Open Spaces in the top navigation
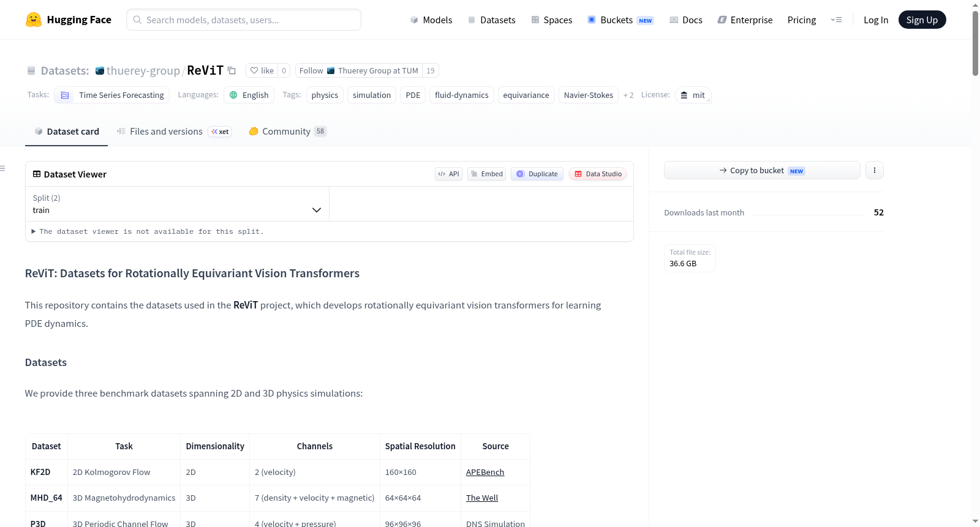The height and width of the screenshot is (527, 980). (x=552, y=20)
